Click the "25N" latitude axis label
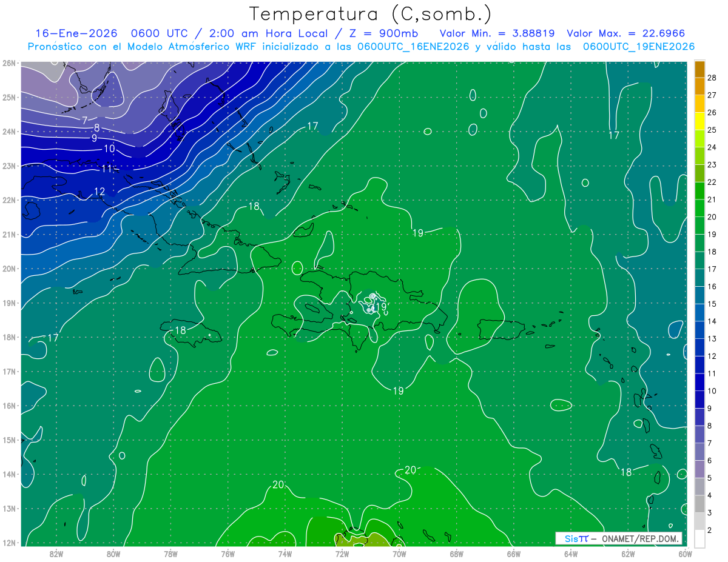The image size is (728, 562). pos(9,97)
